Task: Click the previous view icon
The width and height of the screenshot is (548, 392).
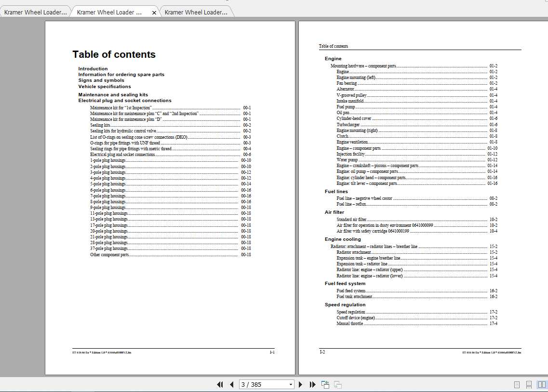Action: [x=325, y=384]
